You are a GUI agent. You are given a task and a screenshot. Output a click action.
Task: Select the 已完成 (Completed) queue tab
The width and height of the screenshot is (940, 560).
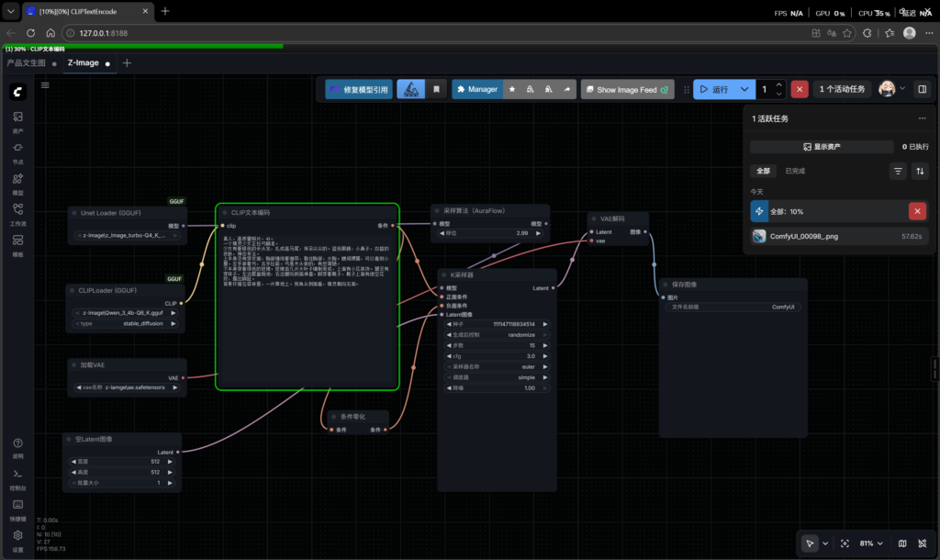point(795,171)
